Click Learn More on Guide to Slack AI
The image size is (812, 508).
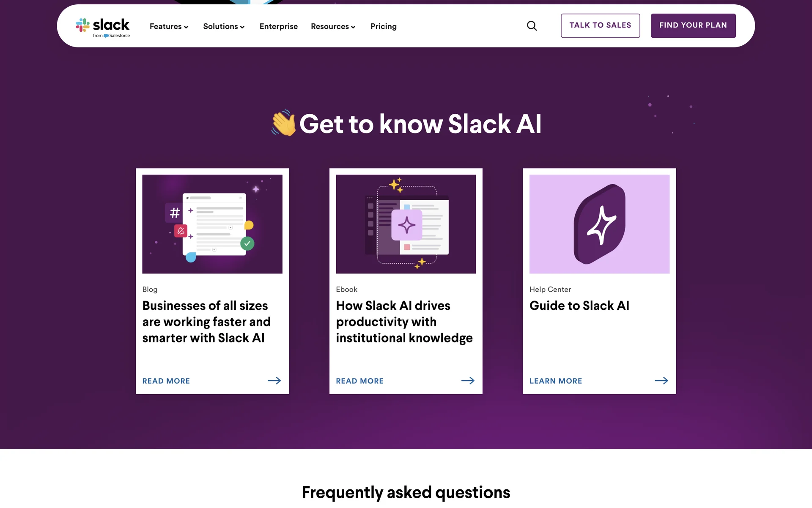[x=556, y=381]
